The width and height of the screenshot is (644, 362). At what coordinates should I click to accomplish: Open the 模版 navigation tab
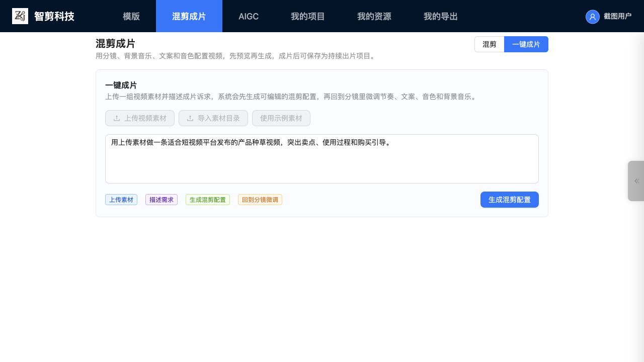click(131, 16)
